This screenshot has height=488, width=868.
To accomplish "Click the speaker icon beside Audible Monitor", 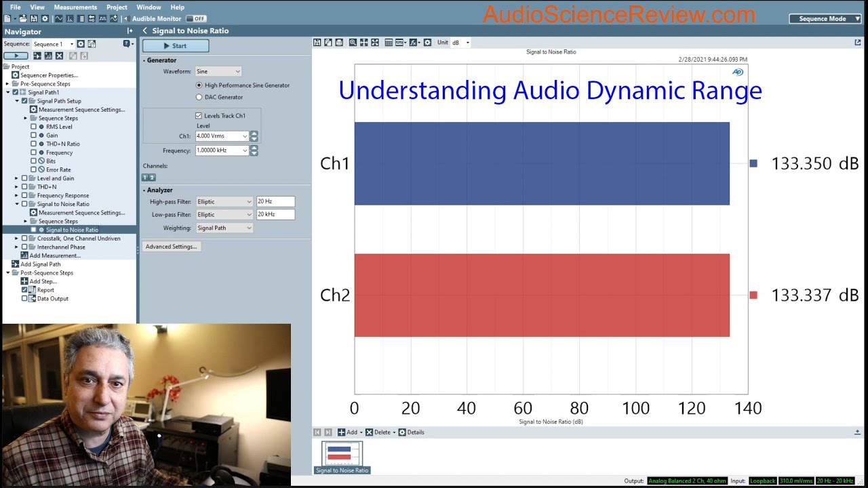I will point(127,19).
